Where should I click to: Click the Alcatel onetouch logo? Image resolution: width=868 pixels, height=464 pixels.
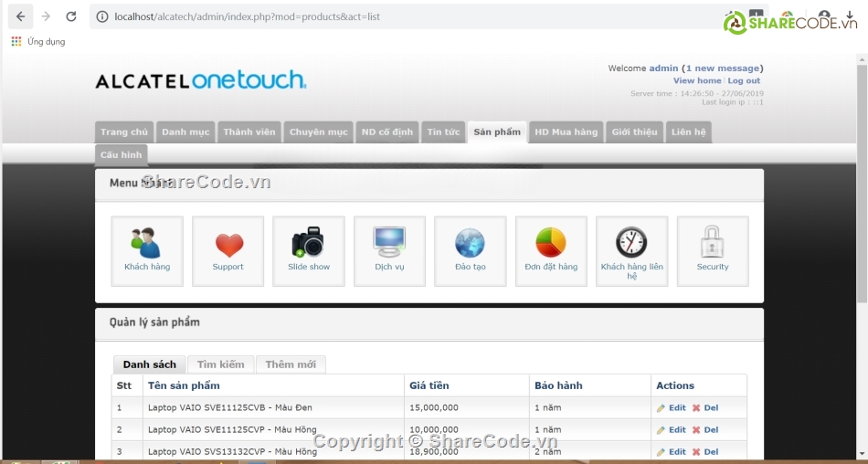point(200,79)
